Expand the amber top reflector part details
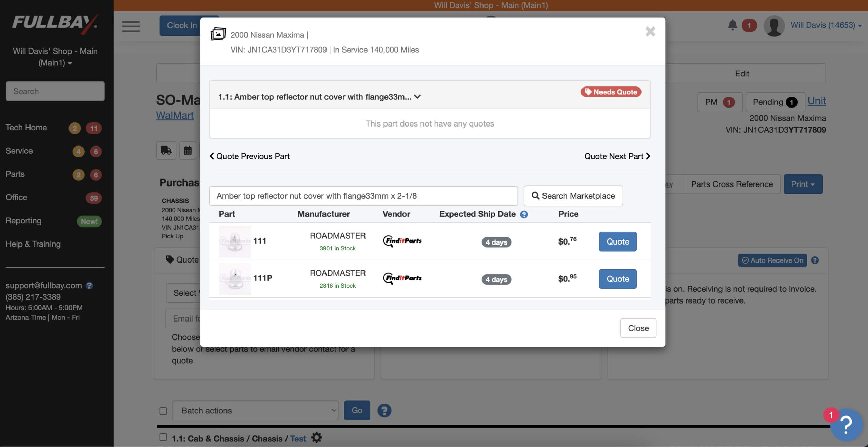This screenshot has height=447, width=868. pyautogui.click(x=418, y=97)
